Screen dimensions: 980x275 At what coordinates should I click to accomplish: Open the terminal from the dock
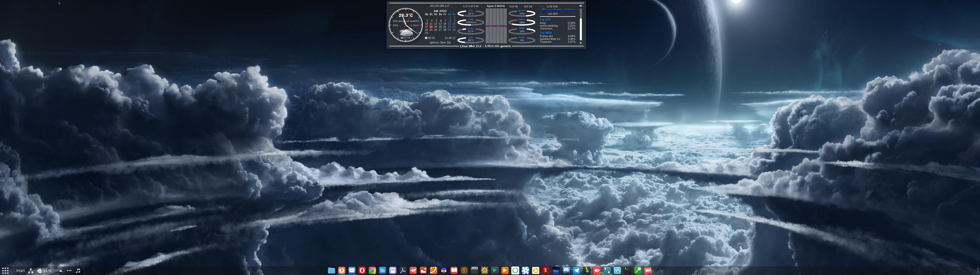[x=627, y=270]
